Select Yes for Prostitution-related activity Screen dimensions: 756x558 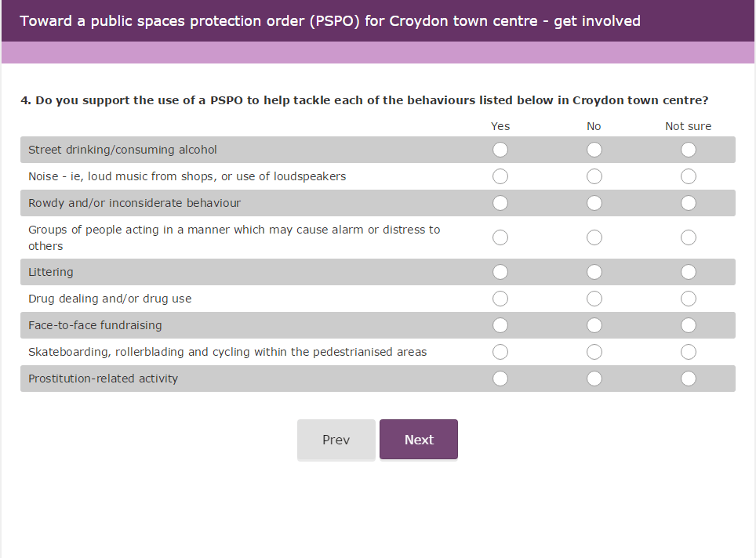click(x=500, y=379)
